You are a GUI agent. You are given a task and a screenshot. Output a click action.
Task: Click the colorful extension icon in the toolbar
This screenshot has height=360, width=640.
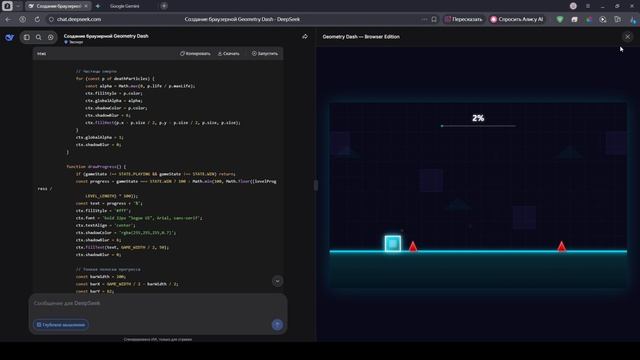click(x=589, y=19)
